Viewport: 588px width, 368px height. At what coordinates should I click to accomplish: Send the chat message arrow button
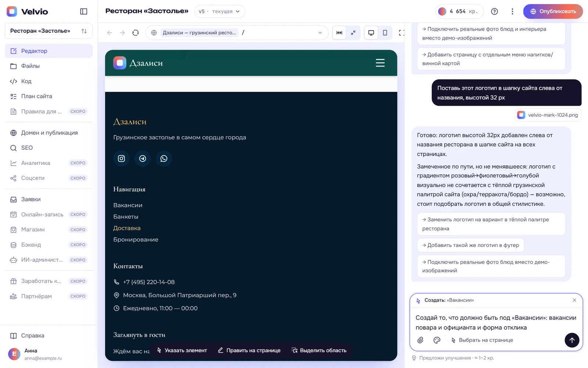572,340
